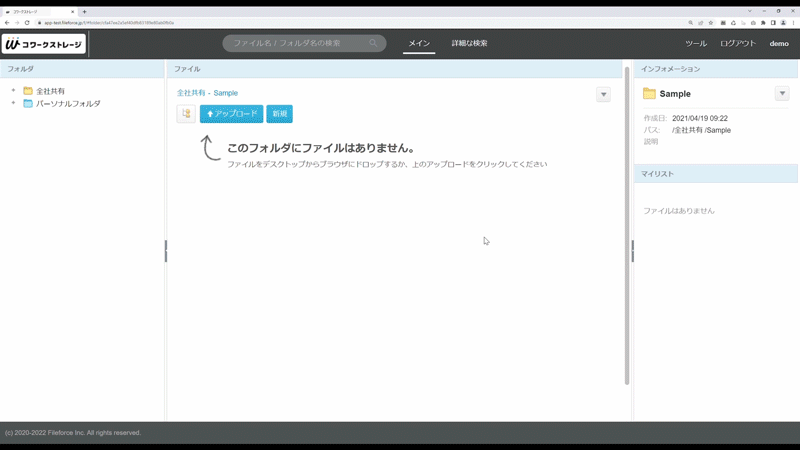Go back using the browser back arrow
This screenshot has width=800, height=450.
[x=7, y=22]
